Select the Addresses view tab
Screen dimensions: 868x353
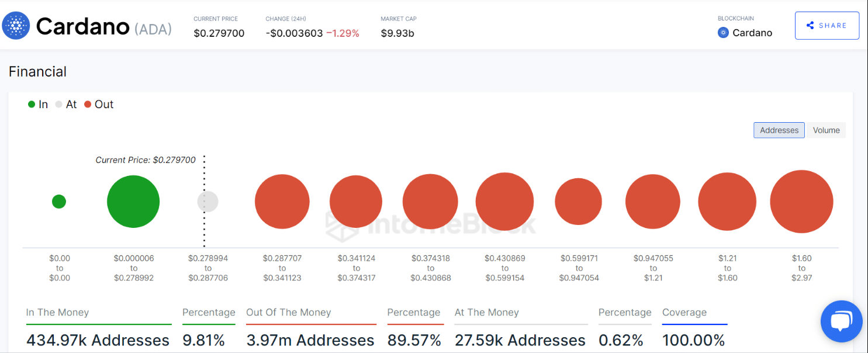point(779,130)
